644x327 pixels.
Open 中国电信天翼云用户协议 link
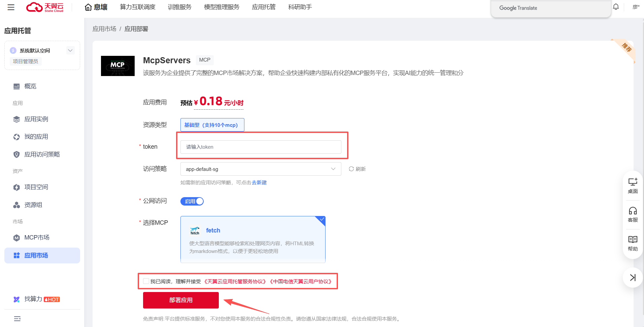coord(301,281)
